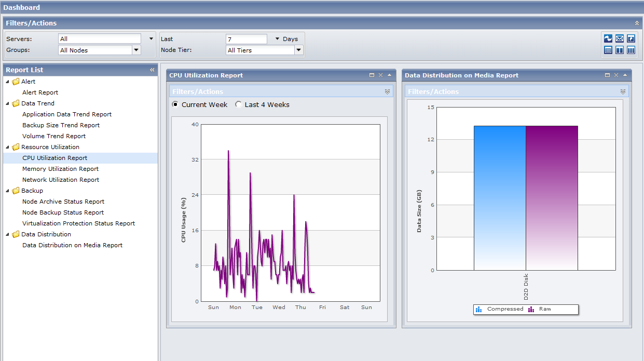Collapse the Report List panel
The width and height of the screenshot is (644, 361).
[152, 70]
